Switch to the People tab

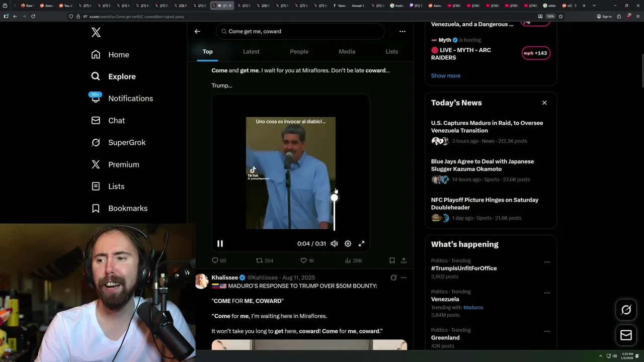[x=299, y=51]
